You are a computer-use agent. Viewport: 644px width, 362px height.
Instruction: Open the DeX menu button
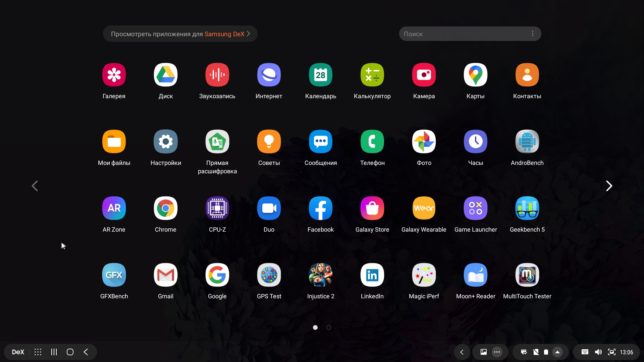pos(18,352)
